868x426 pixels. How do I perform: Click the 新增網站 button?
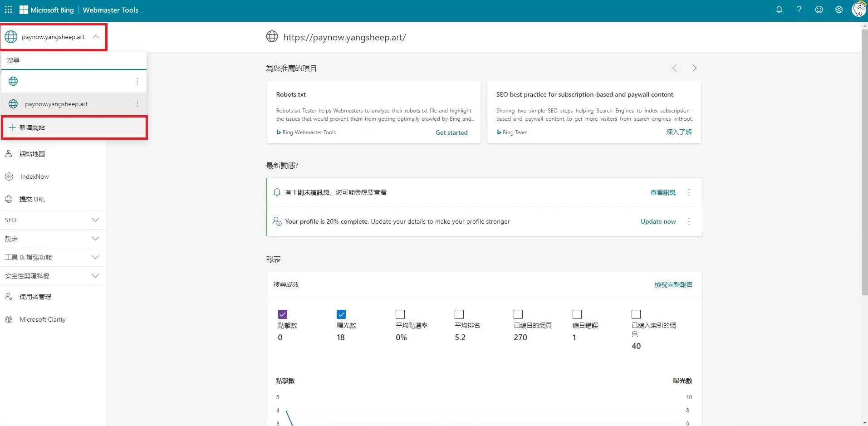click(x=74, y=127)
